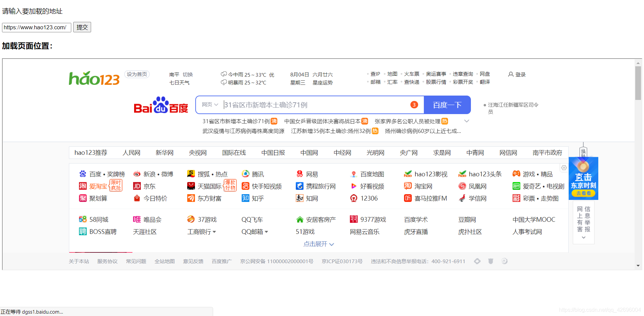Select the 央视网 tab

(x=198, y=153)
